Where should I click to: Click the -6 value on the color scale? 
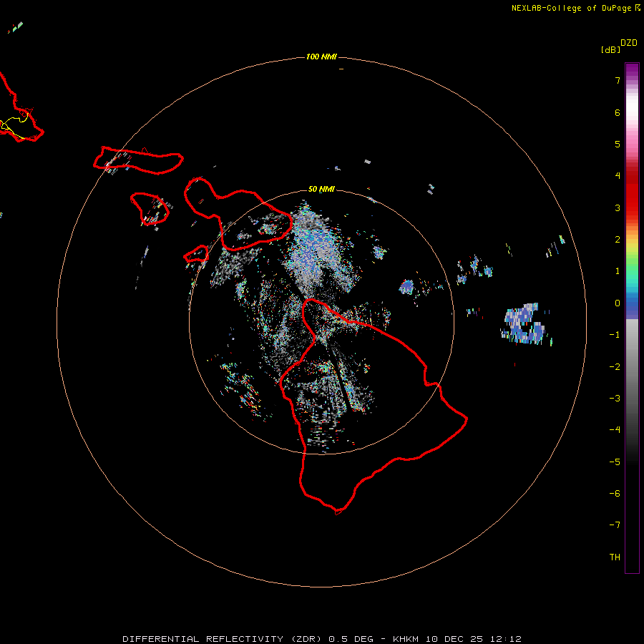click(x=615, y=494)
